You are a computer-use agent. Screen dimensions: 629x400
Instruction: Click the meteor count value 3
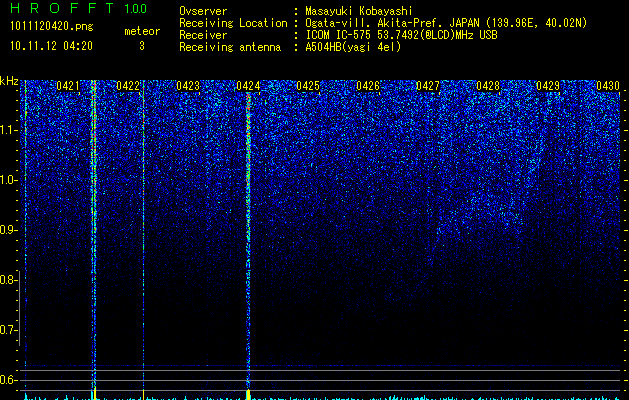click(x=142, y=46)
